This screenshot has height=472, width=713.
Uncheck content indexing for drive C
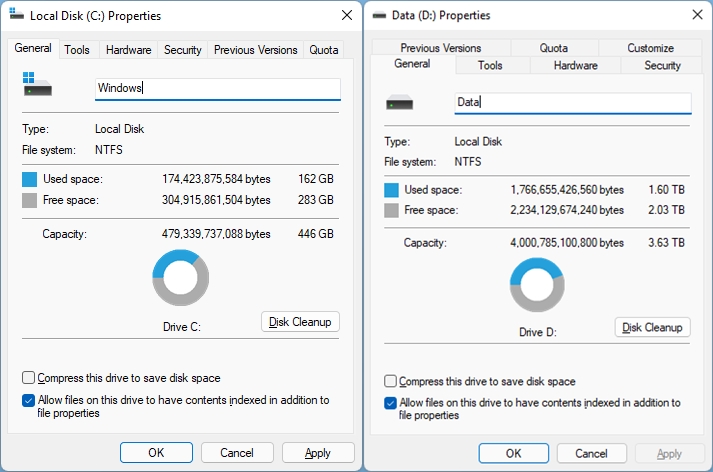[x=28, y=400]
